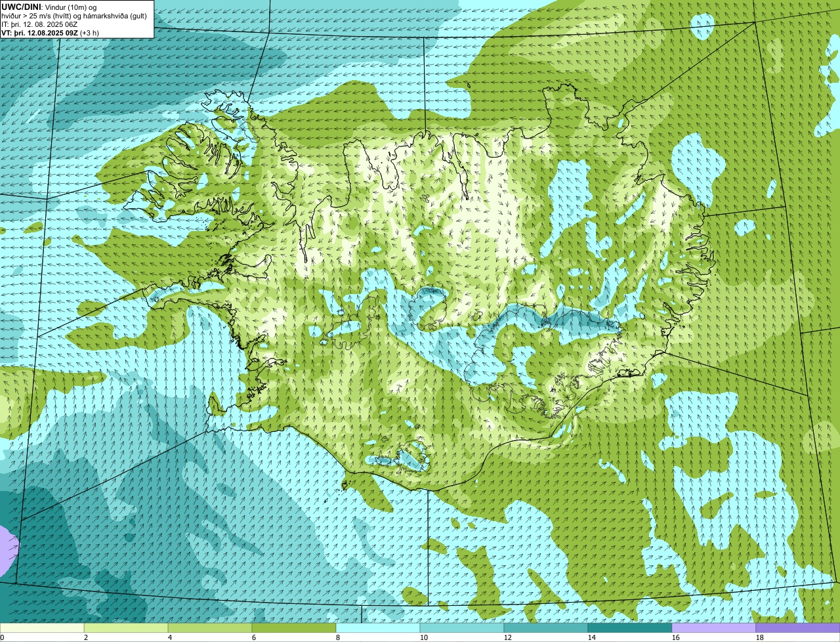This screenshot has height=642, width=840.
Task: Click the "16" scale tick label
Action: point(676,637)
